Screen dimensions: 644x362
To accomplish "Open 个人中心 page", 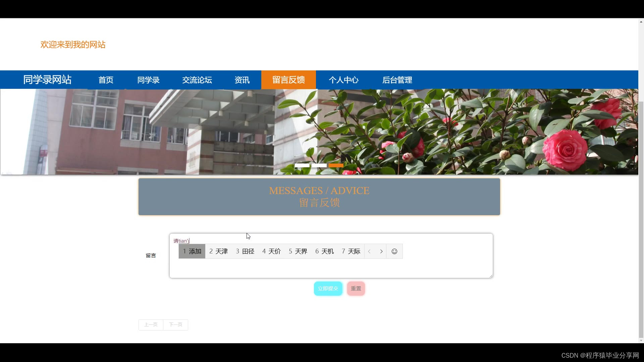I will point(343,80).
